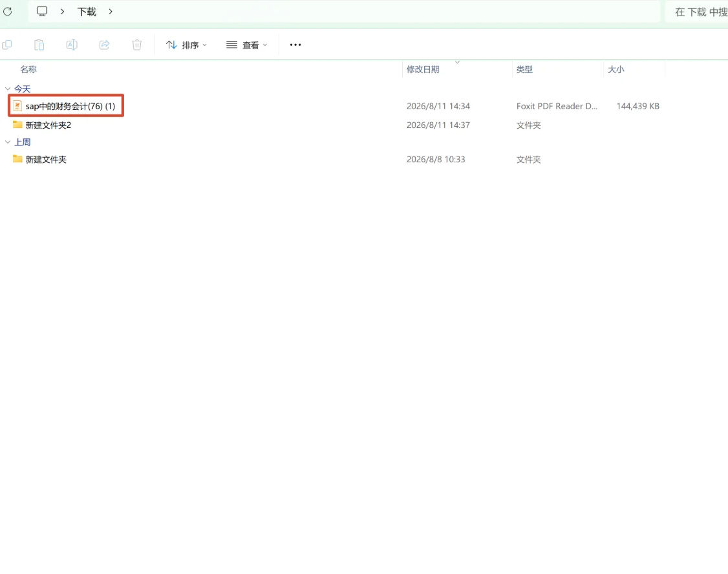Select the 下载 breadcrumb in address bar
Image resolution: width=728 pixels, height=574 pixels.
[x=87, y=12]
